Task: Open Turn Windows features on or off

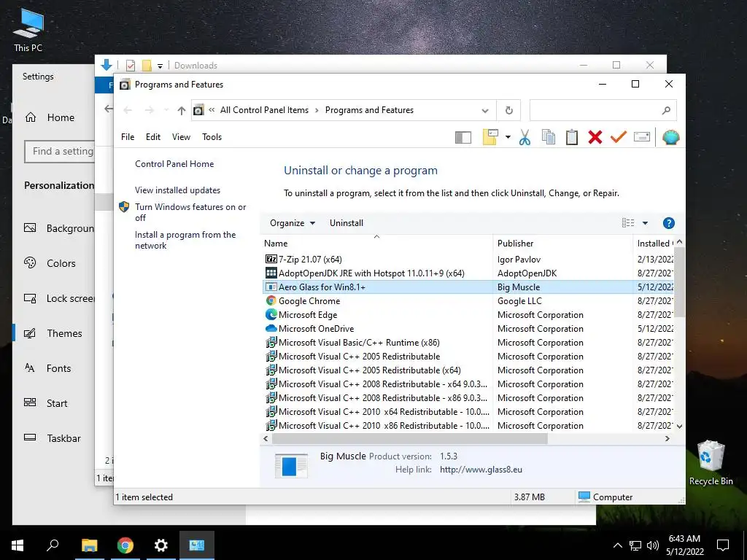Action: tap(190, 212)
